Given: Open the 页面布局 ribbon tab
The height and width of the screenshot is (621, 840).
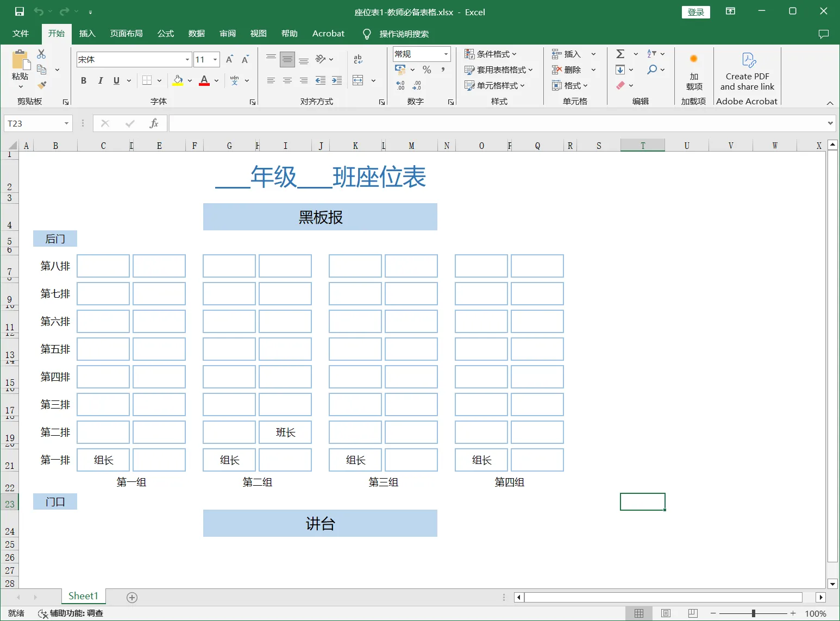Looking at the screenshot, I should [x=126, y=34].
